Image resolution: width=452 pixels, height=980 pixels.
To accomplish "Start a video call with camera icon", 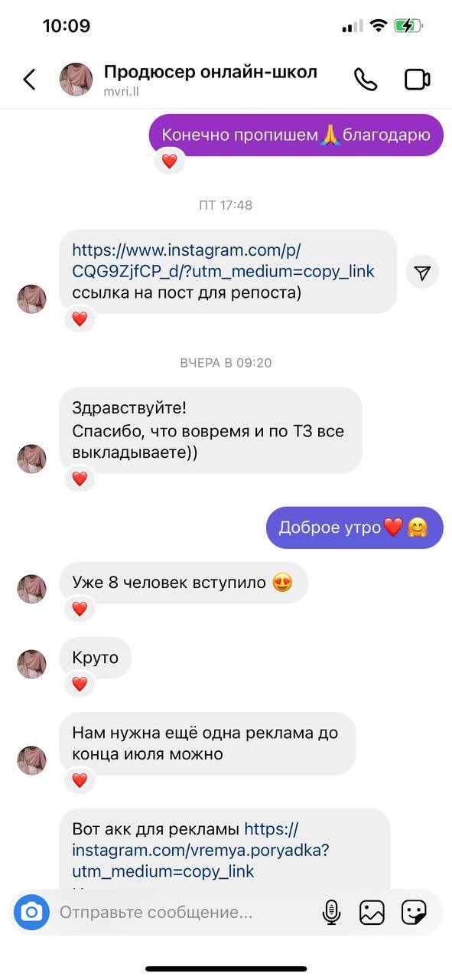I will point(417,80).
